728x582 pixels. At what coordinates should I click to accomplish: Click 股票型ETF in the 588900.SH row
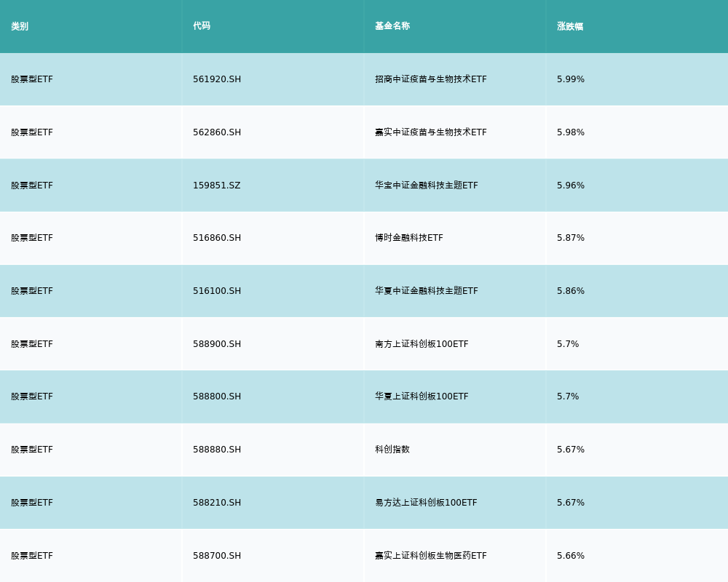coord(32,344)
